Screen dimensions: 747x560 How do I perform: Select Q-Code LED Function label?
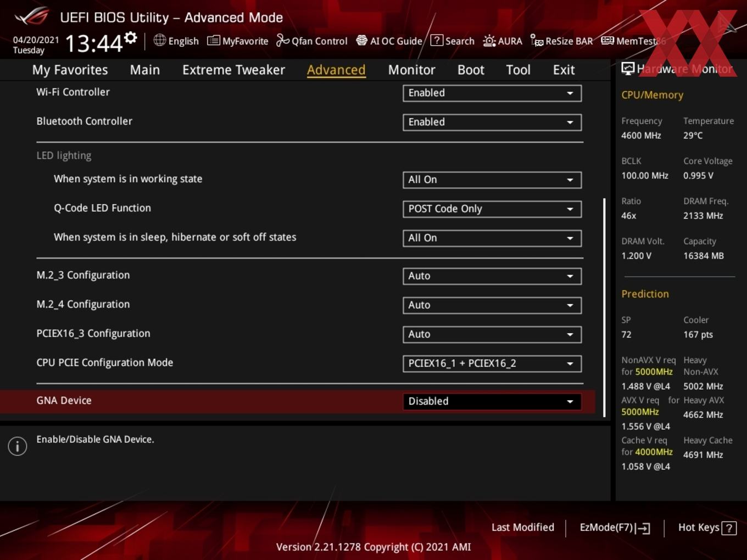102,208
